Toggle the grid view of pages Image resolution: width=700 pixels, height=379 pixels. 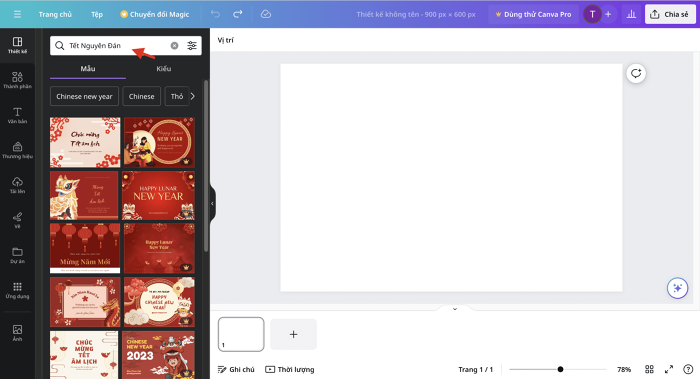coord(650,369)
